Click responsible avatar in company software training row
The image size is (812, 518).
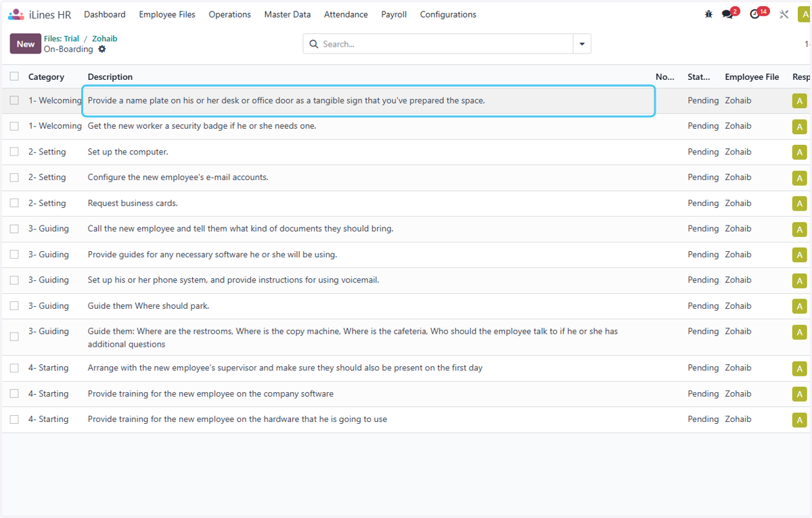point(800,395)
